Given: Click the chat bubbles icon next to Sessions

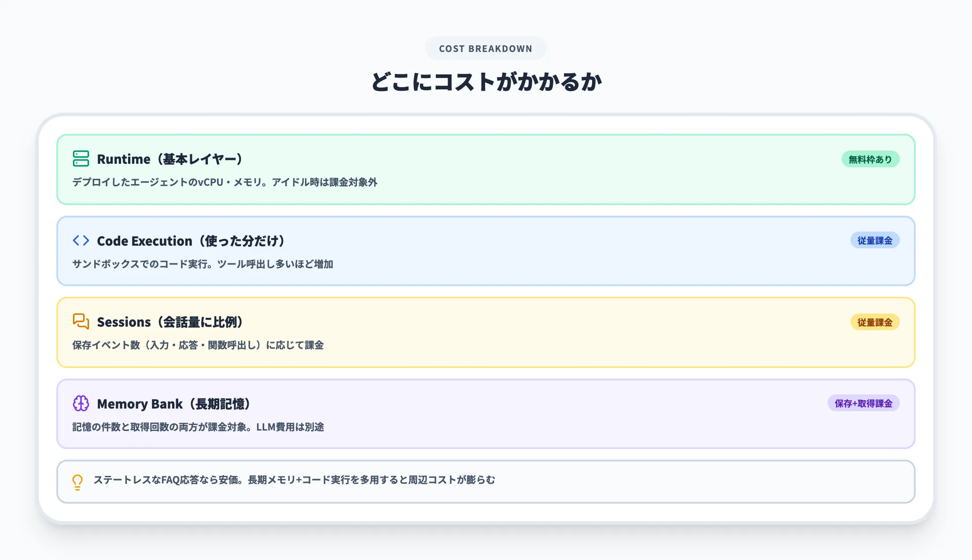Looking at the screenshot, I should [81, 322].
